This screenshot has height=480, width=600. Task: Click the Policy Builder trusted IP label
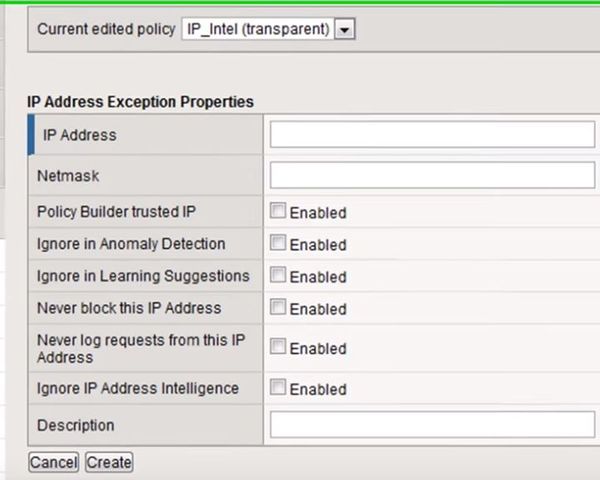[x=116, y=212]
